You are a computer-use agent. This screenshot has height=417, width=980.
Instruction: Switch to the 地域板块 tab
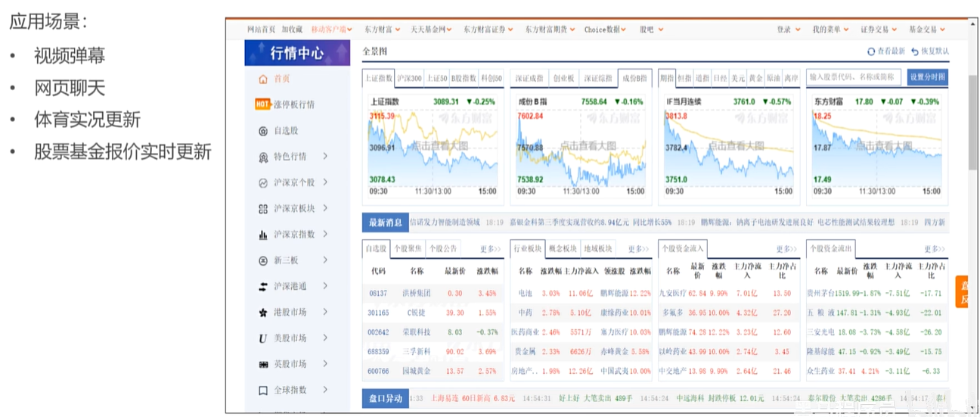(598, 248)
